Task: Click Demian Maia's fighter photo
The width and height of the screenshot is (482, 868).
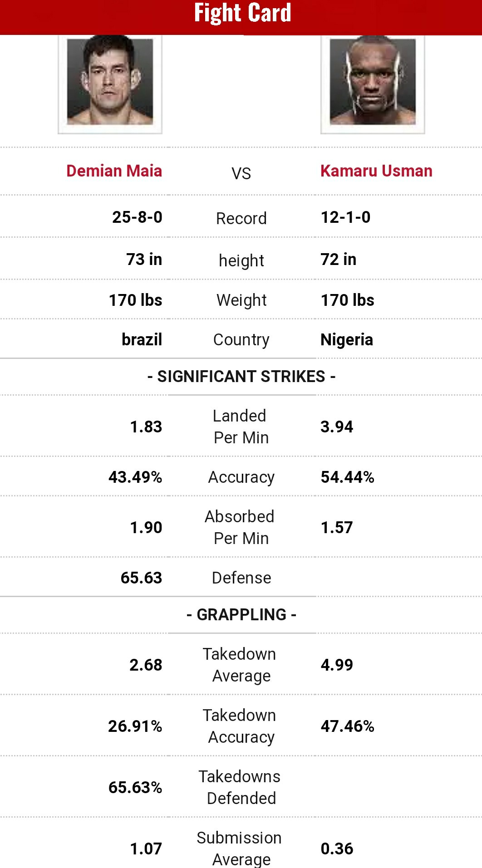Action: point(110,82)
